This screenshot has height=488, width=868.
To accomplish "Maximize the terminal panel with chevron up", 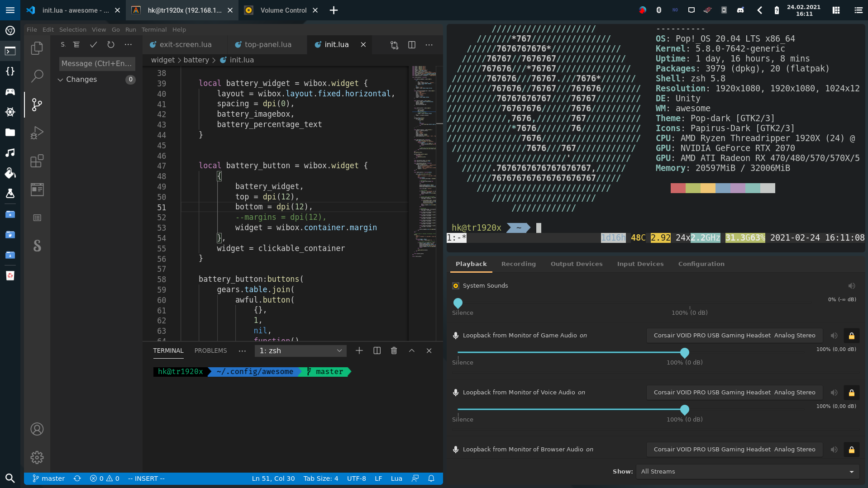I will click(x=412, y=351).
